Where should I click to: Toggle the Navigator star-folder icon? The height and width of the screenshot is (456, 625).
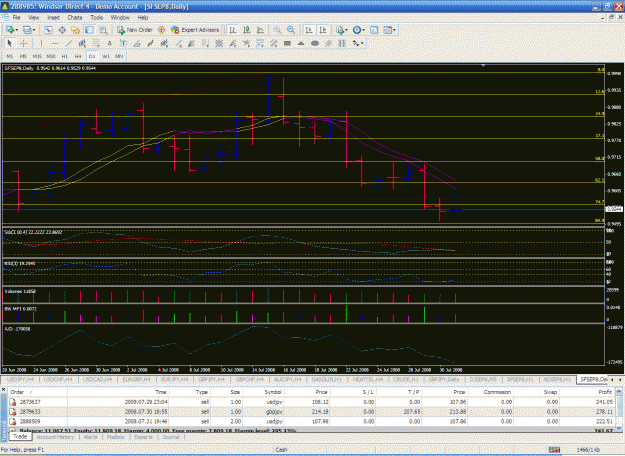tap(75, 30)
